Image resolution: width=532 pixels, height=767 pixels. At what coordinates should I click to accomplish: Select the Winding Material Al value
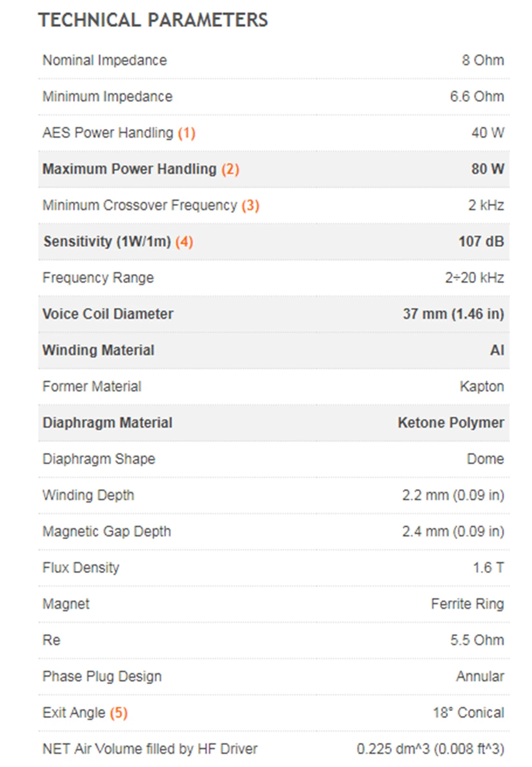coord(497,350)
